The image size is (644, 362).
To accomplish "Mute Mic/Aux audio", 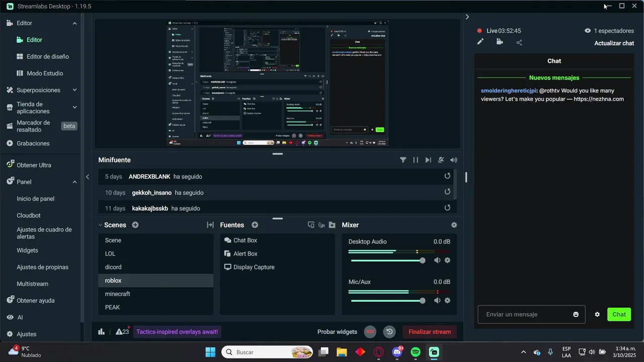I will pyautogui.click(x=437, y=300).
